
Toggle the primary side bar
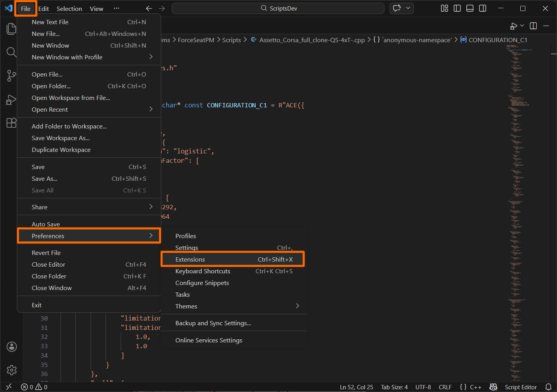coord(457,8)
